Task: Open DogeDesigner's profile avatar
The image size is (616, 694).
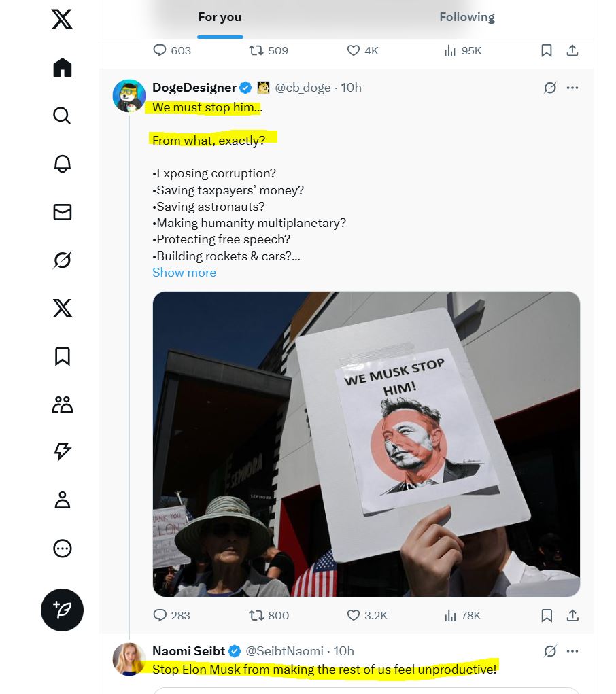Action: [129, 96]
